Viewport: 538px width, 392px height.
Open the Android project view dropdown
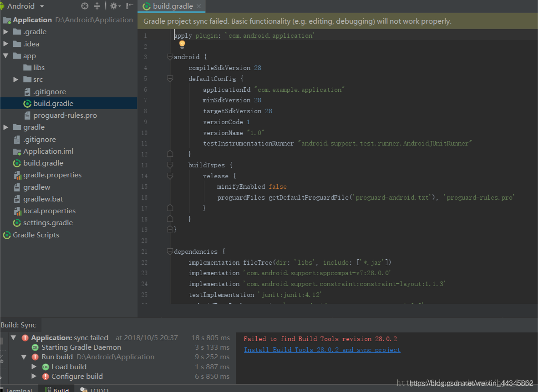coord(42,6)
